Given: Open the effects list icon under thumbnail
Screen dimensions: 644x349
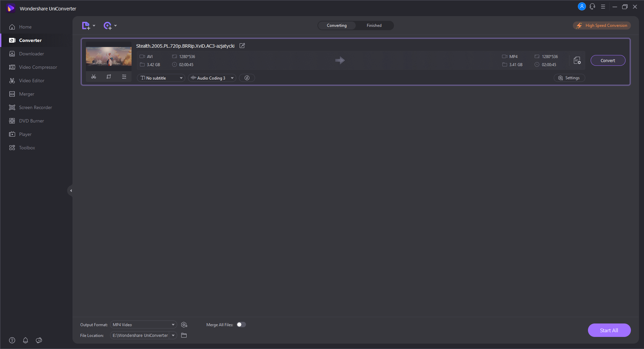Looking at the screenshot, I should point(124,77).
